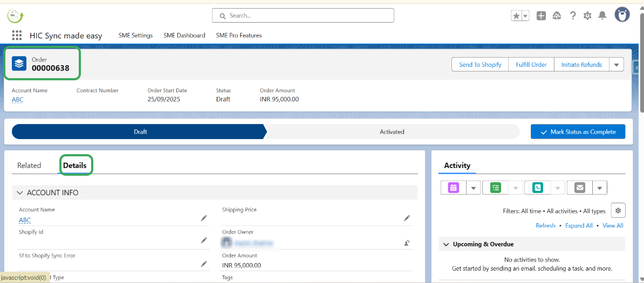Click the Order record layers icon
Viewport: 644px width, 283px height.
click(19, 64)
